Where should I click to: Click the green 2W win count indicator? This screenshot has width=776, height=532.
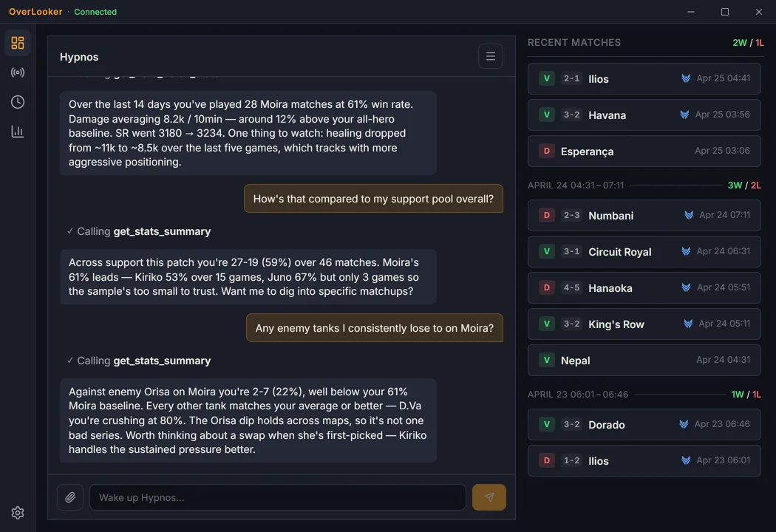(740, 42)
